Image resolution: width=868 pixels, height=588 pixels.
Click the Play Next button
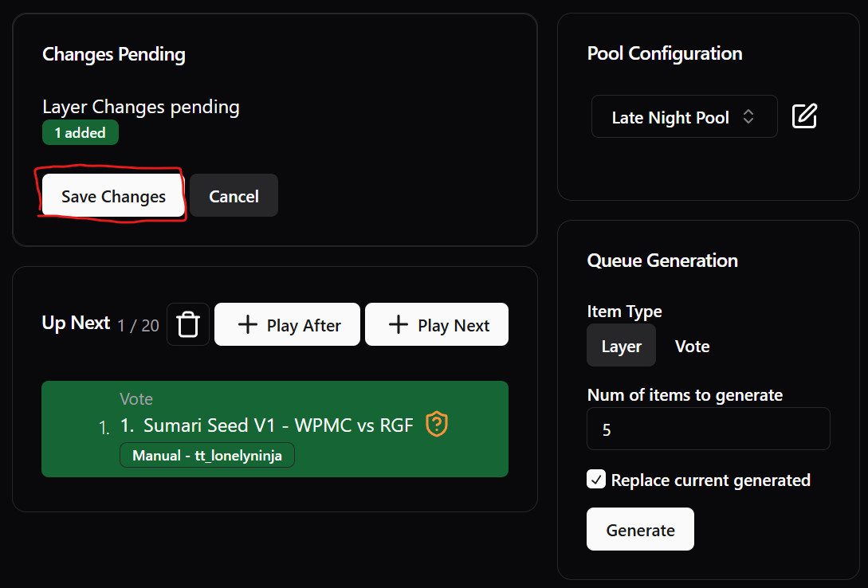click(x=437, y=325)
